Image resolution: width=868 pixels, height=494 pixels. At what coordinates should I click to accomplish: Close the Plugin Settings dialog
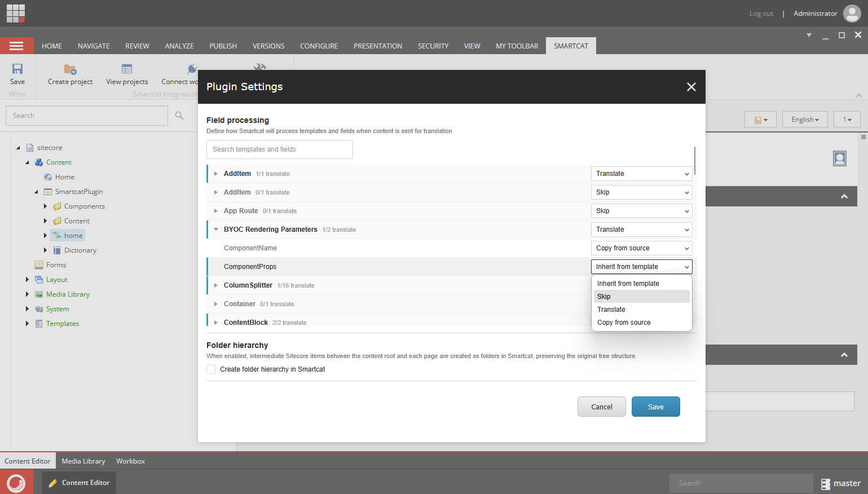[x=691, y=87]
